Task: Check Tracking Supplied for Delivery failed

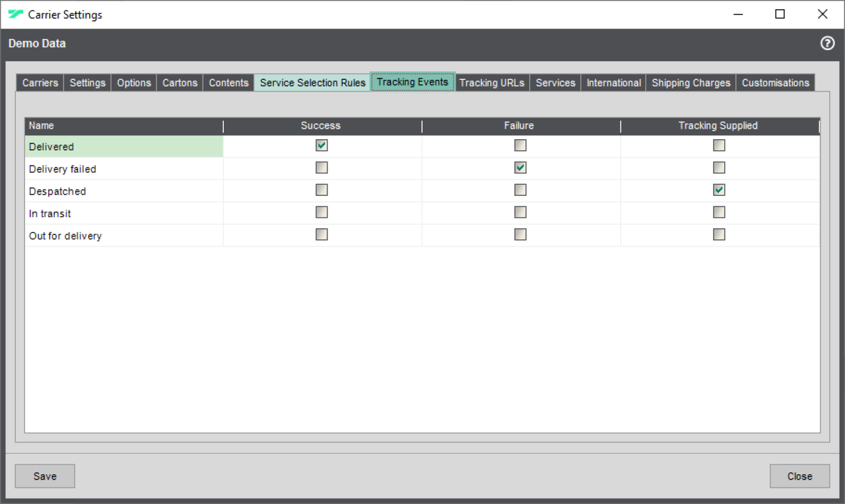Action: pyautogui.click(x=719, y=168)
